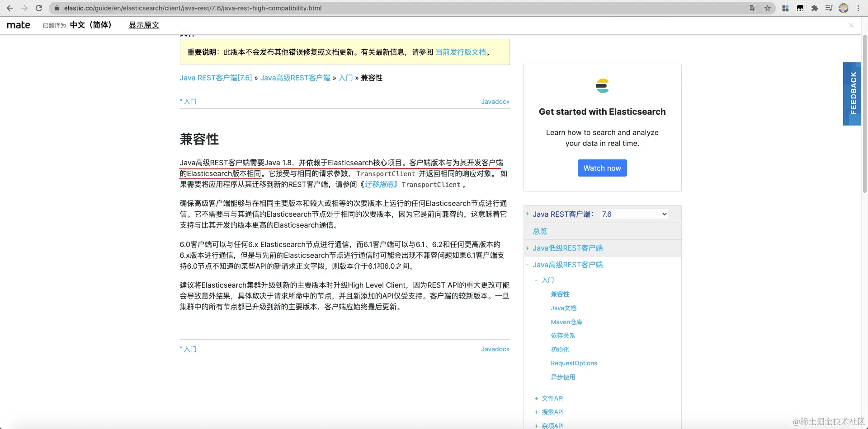
Task: Open the 迁移指南 link in the paragraph
Action: pos(380,185)
